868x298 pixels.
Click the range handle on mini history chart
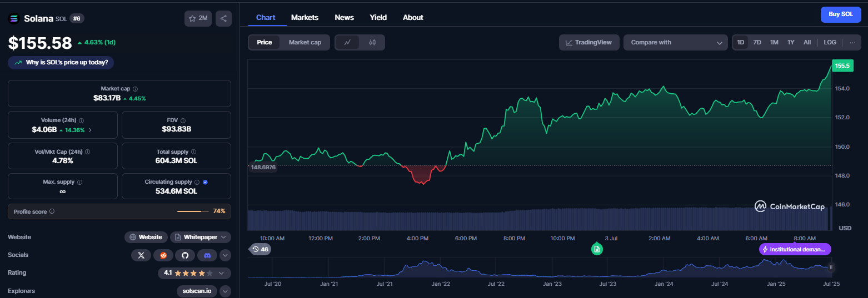point(831,267)
